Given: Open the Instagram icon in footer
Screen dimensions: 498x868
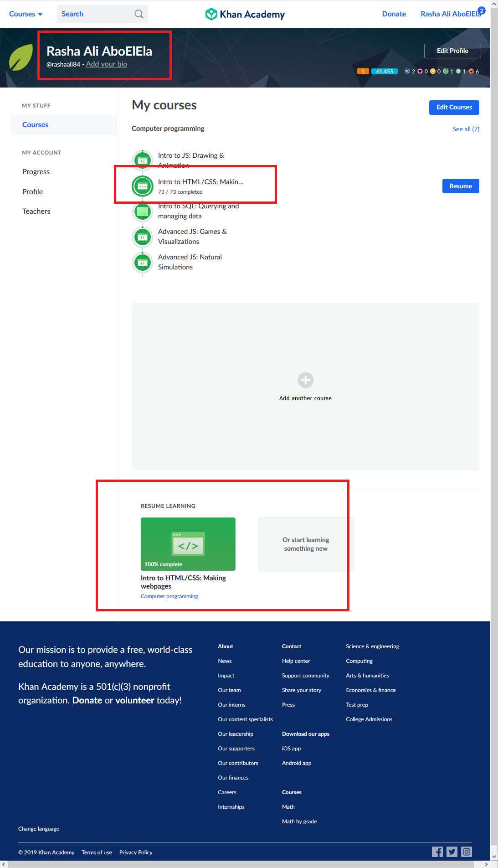Looking at the screenshot, I should click(467, 852).
